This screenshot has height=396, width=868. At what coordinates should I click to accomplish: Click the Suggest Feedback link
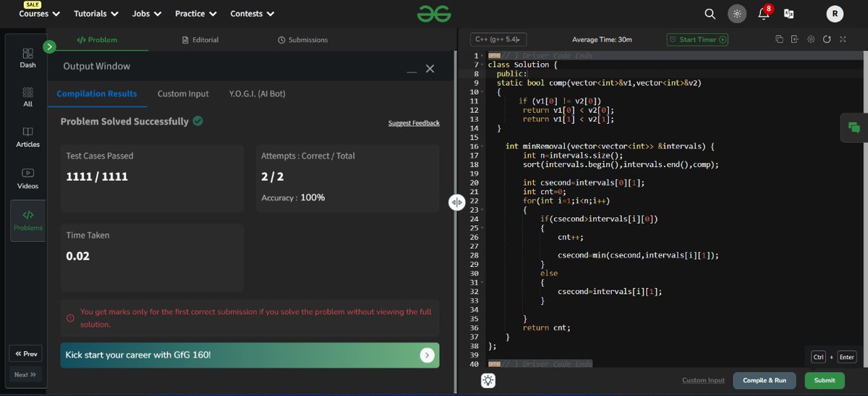coord(414,123)
